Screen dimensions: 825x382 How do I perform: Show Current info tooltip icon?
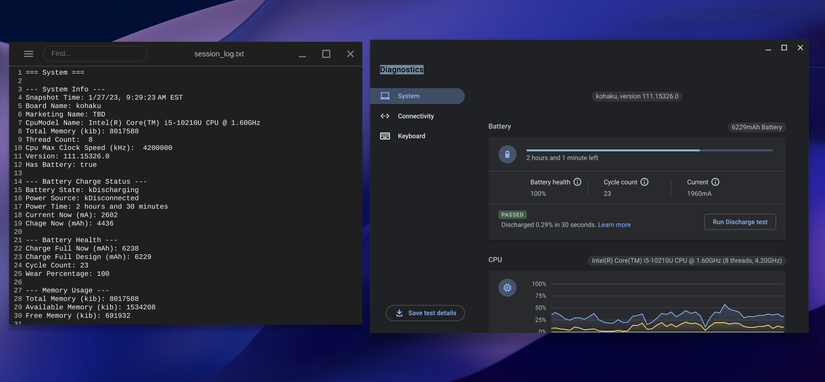[716, 182]
